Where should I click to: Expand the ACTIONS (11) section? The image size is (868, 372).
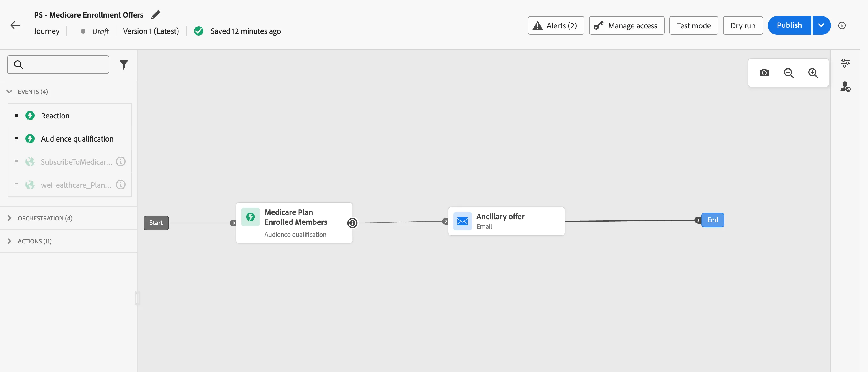pyautogui.click(x=10, y=241)
